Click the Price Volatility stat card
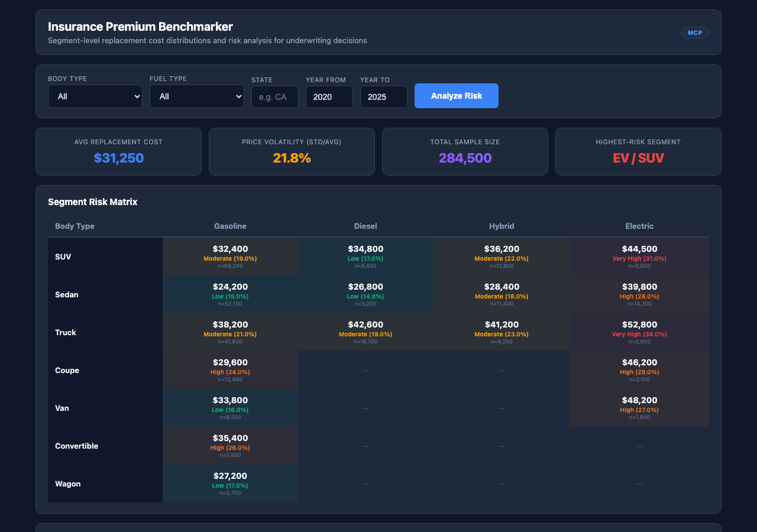Screen dimensions: 757x532 click(x=292, y=151)
